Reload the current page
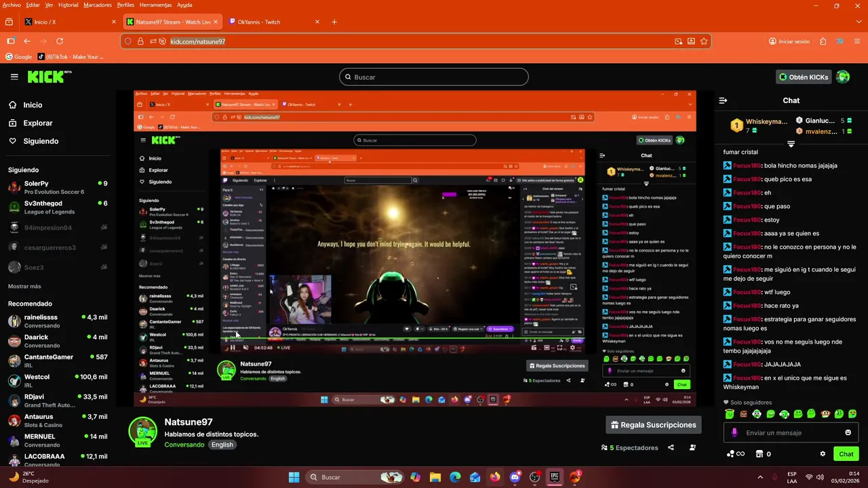The width and height of the screenshot is (868, 488). (x=60, y=41)
